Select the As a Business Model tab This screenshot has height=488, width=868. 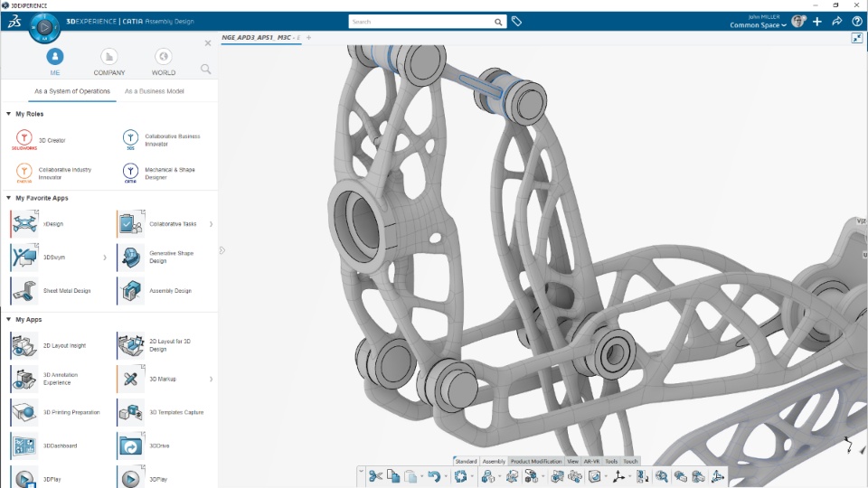[x=154, y=91]
